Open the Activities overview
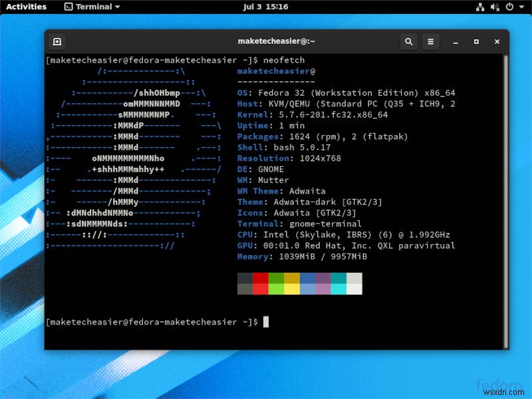Screen dimensions: 532x399 pyautogui.click(x=26, y=7)
